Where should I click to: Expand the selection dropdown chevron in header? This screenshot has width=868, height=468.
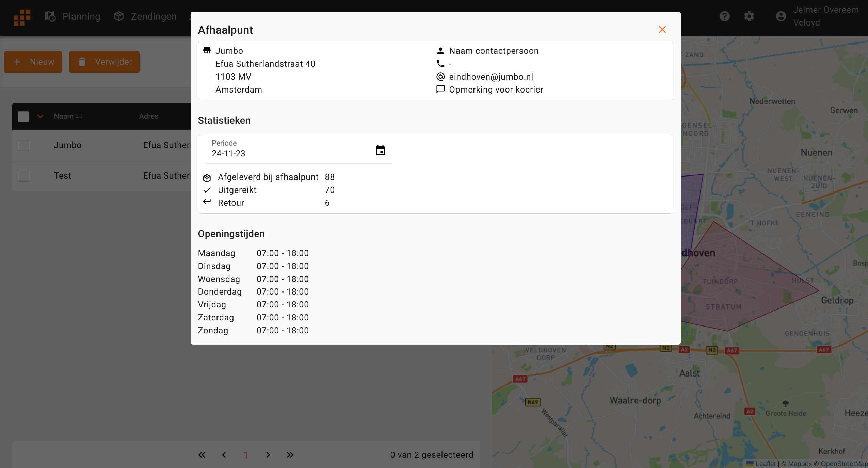click(x=40, y=116)
